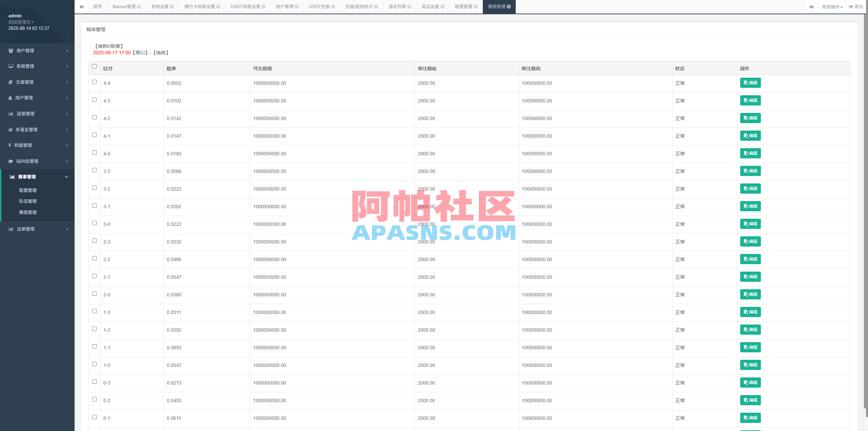Open 文章管理 via its book icon
The height and width of the screenshot is (431, 868).
(x=10, y=82)
